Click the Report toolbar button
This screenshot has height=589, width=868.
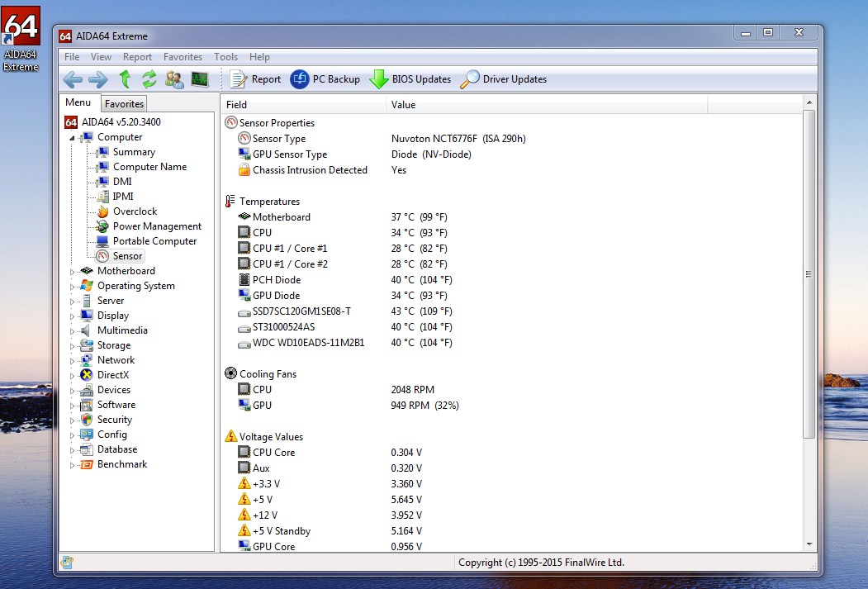coord(255,79)
